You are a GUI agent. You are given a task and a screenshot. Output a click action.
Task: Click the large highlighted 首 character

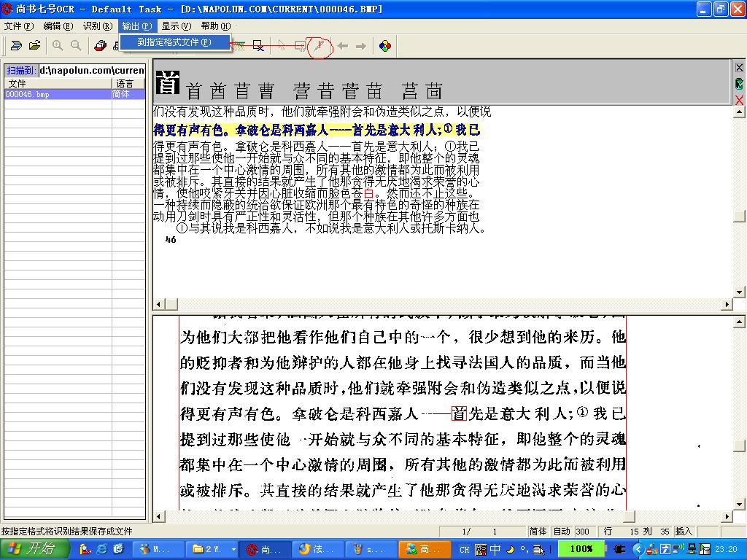pyautogui.click(x=168, y=82)
